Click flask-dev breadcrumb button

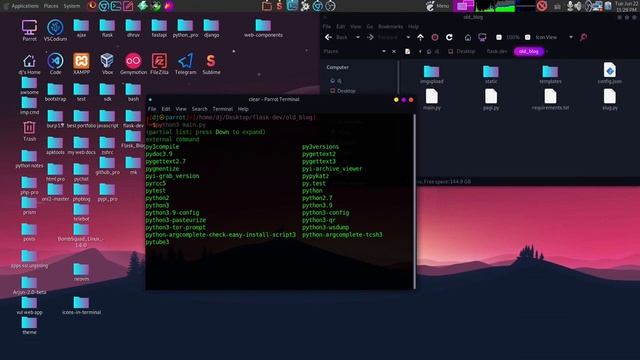click(497, 51)
